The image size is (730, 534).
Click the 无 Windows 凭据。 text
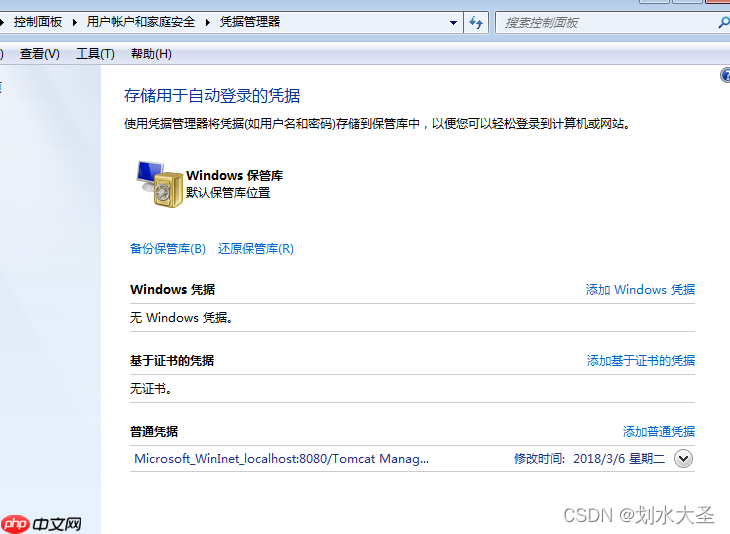[181, 318]
